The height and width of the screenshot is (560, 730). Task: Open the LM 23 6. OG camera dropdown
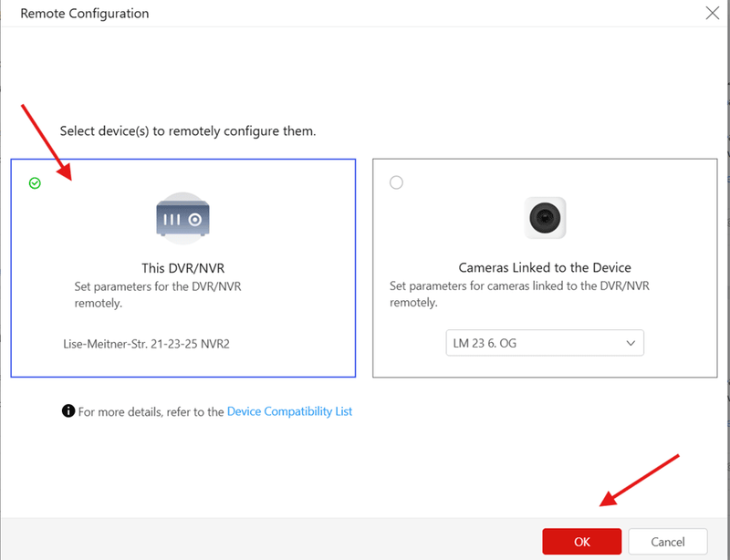(x=545, y=343)
